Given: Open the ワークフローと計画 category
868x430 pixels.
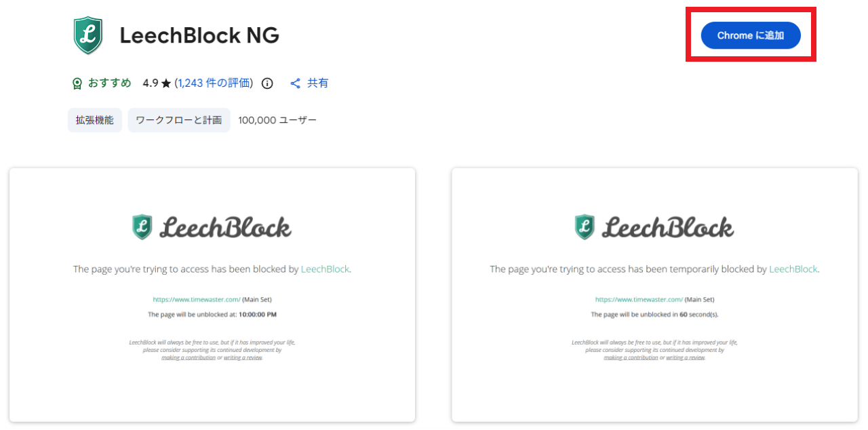Looking at the screenshot, I should pos(178,119).
